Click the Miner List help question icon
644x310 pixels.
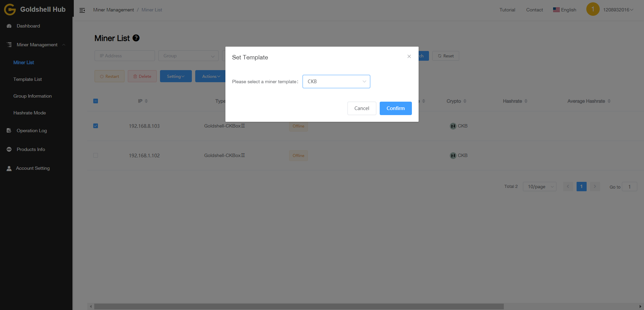(x=136, y=38)
